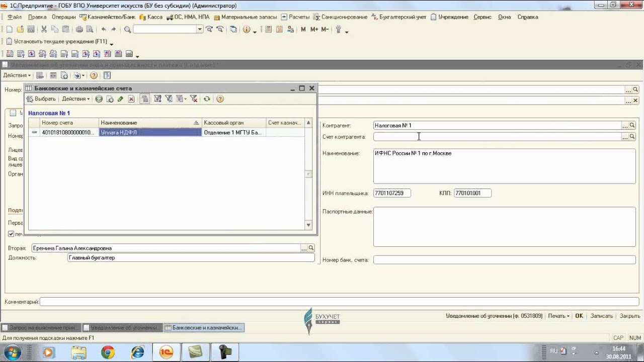This screenshot has height=362, width=644.
Task: Open the Справка menu
Action: tap(528, 17)
